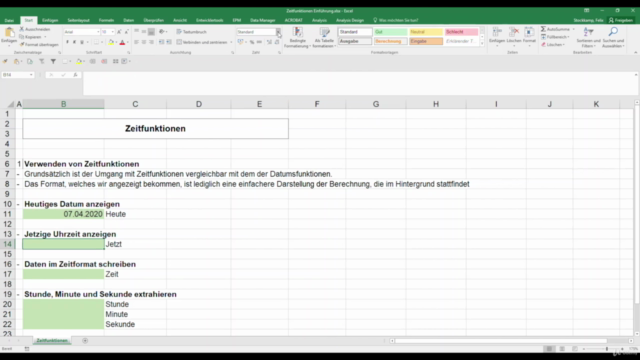This screenshot has height=360, width=640.
Task: Add a new sheet with plus icon
Action: pyautogui.click(x=85, y=340)
